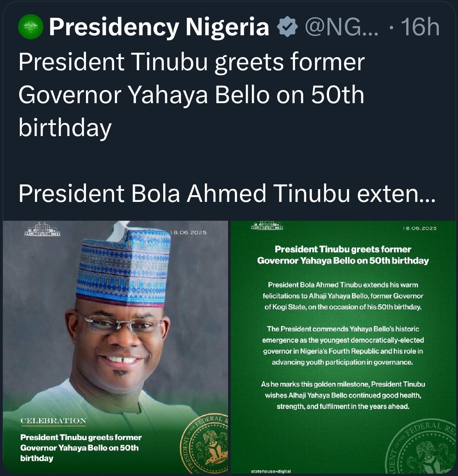Open the 16h timestamp link

(x=420, y=27)
